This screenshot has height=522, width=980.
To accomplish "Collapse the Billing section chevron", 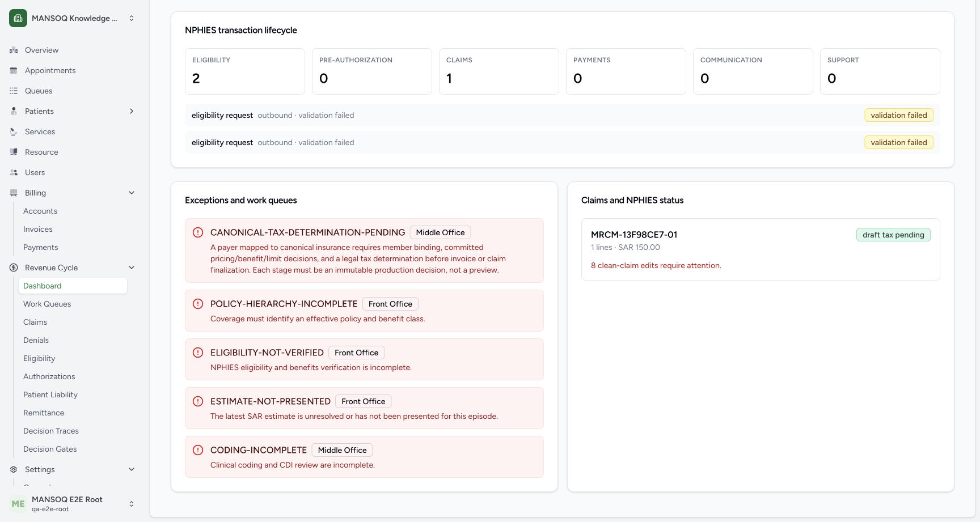I will coord(132,193).
